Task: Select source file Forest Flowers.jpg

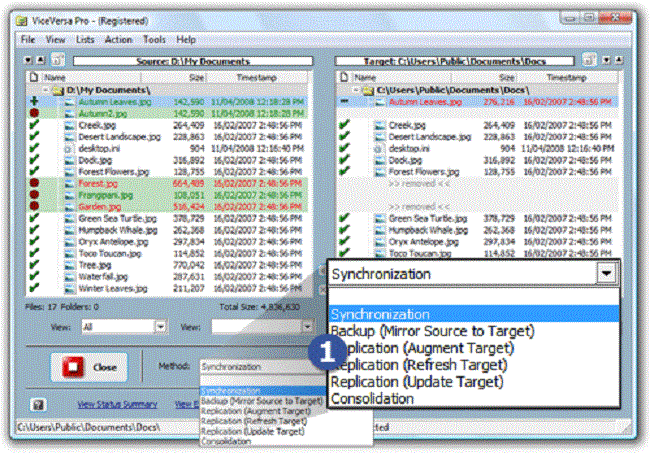Action: click(114, 172)
